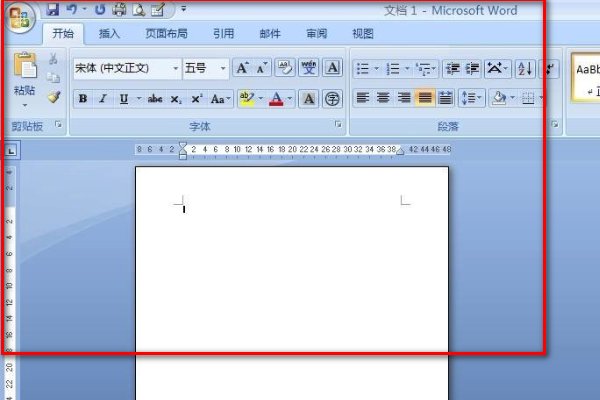Switch to the 开始 tab
Viewport: 600px width, 400px height.
click(x=63, y=34)
